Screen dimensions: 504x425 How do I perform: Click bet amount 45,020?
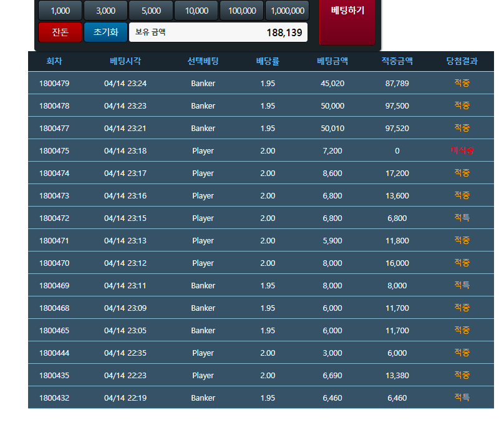pos(332,83)
